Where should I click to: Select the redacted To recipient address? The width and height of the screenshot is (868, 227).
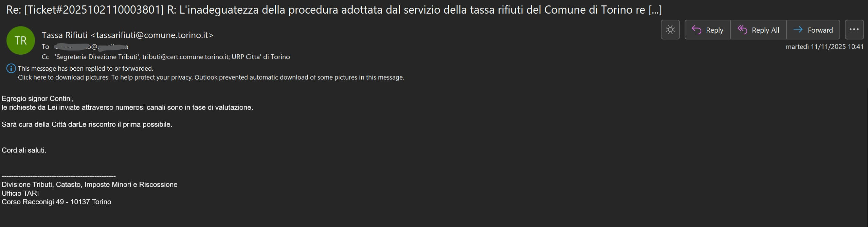[91, 47]
